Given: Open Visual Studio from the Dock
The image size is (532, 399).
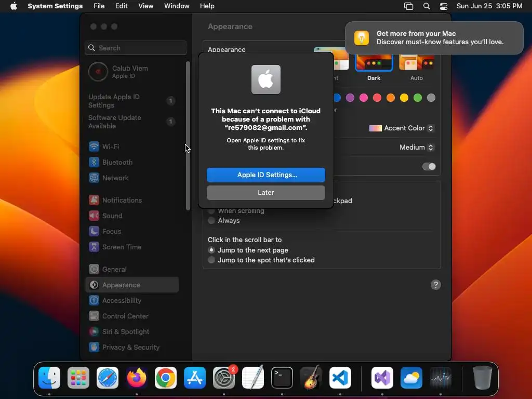Looking at the screenshot, I should click(x=382, y=378).
